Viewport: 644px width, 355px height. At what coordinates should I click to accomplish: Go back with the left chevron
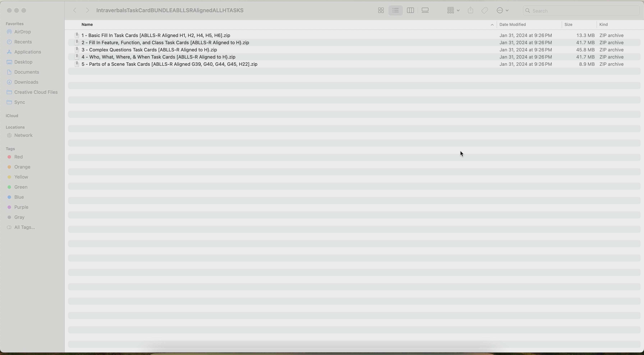coord(75,10)
